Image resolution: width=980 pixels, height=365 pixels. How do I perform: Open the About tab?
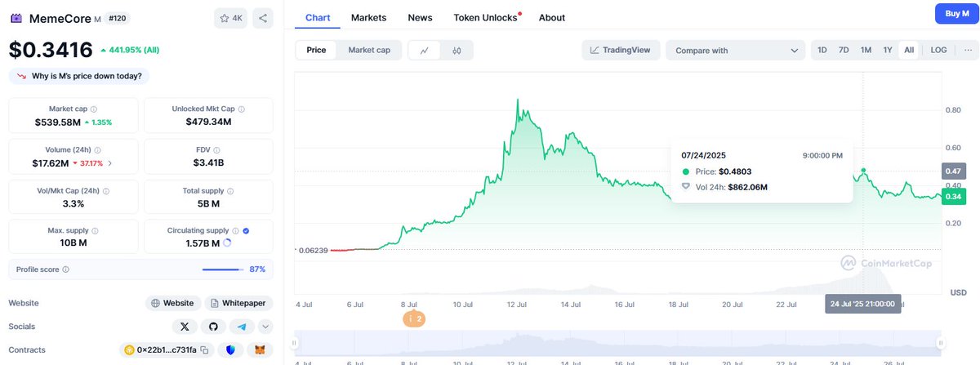point(552,17)
